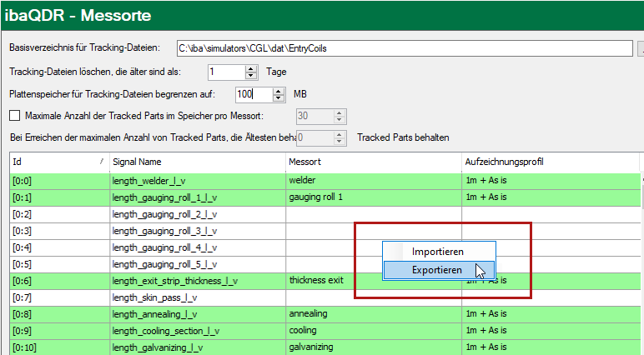Screen dimensions: 644x355
Task: Select the Id cell [0:9]
Action: (59, 331)
